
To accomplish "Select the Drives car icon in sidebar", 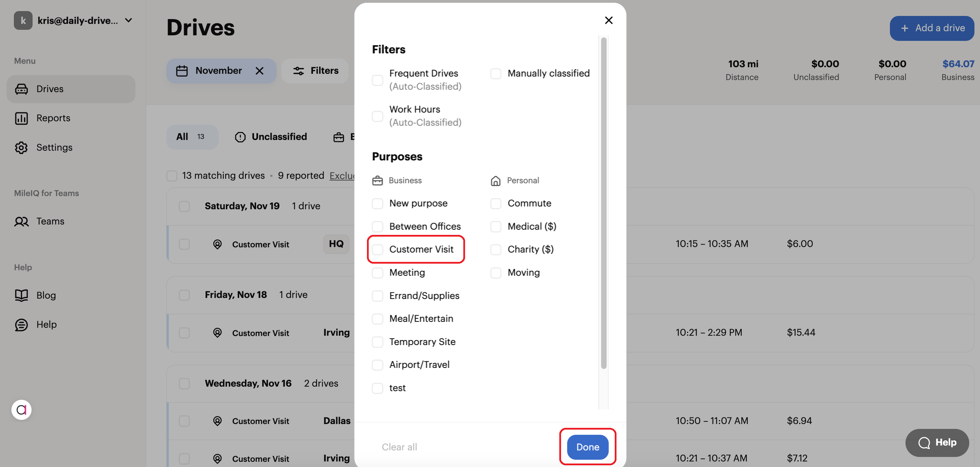I will [22, 89].
